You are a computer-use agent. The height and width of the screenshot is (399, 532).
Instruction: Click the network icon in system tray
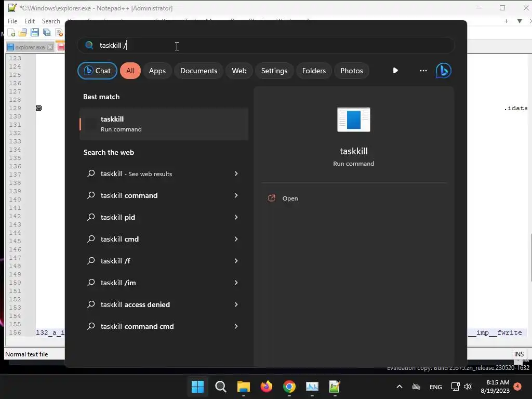[455, 387]
